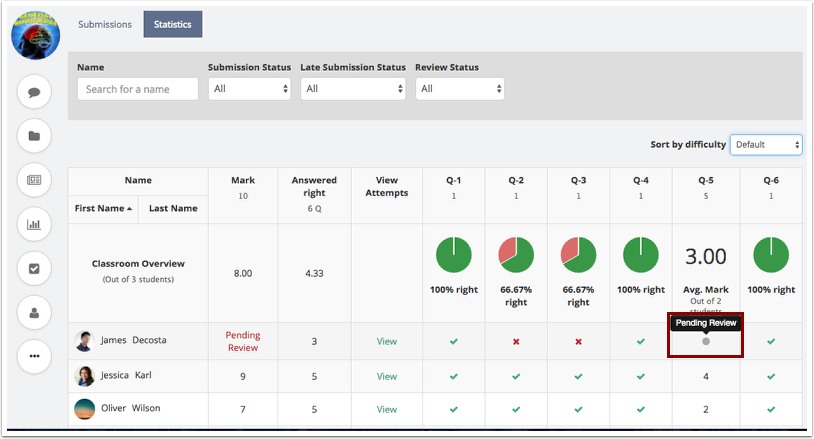Click James Decosta's Q-5 pending review dot

[x=706, y=341]
